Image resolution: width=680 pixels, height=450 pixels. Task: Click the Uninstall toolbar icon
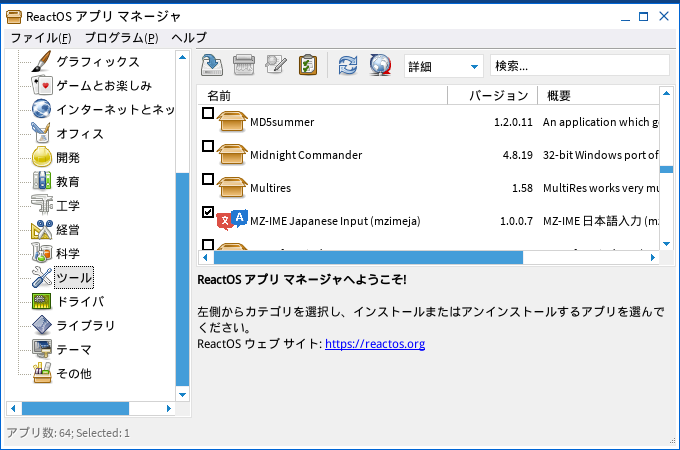244,65
